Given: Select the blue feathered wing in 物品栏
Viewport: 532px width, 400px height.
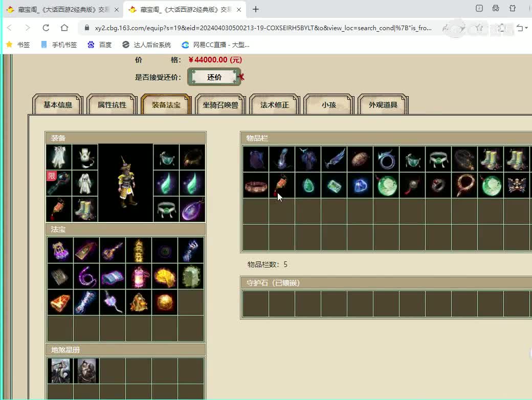Looking at the screenshot, I should coord(334,159).
